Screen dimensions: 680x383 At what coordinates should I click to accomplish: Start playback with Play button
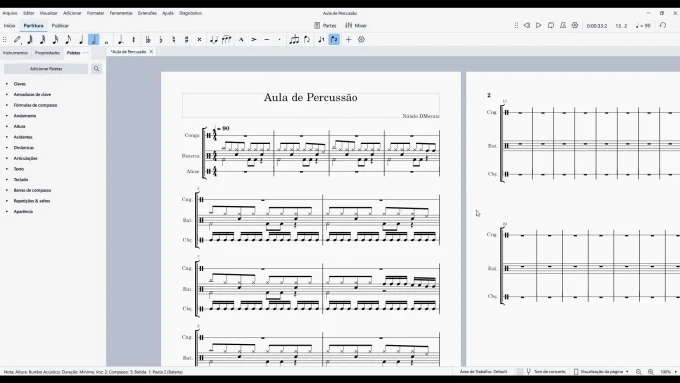coord(539,26)
